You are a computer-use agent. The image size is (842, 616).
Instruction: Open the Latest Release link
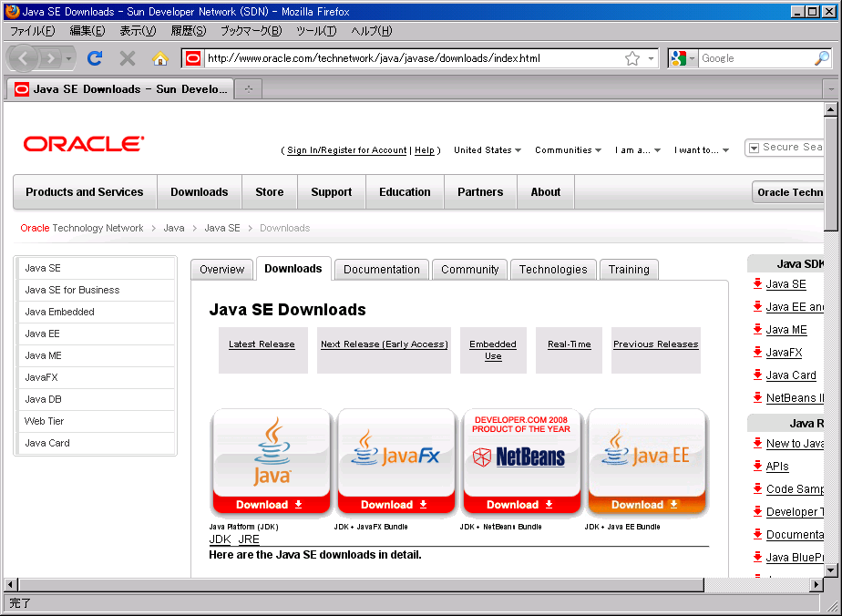click(262, 344)
